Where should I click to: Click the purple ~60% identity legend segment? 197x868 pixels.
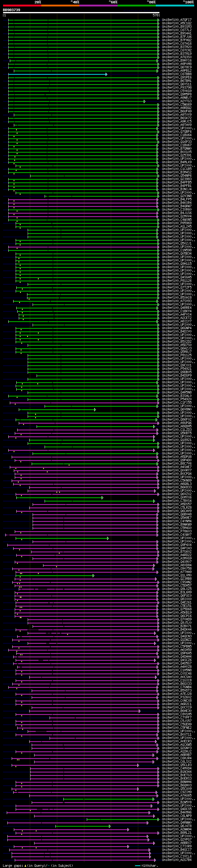[x=99, y=6]
